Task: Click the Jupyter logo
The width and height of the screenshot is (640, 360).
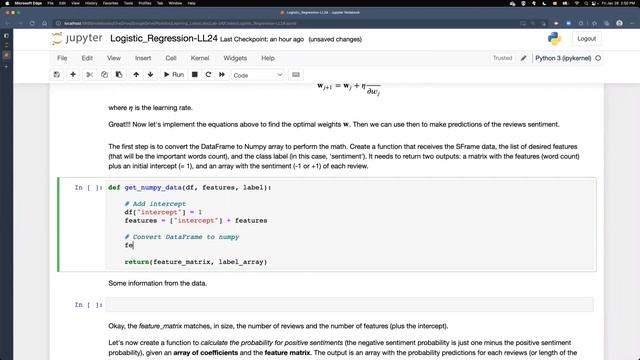Action: (77, 38)
